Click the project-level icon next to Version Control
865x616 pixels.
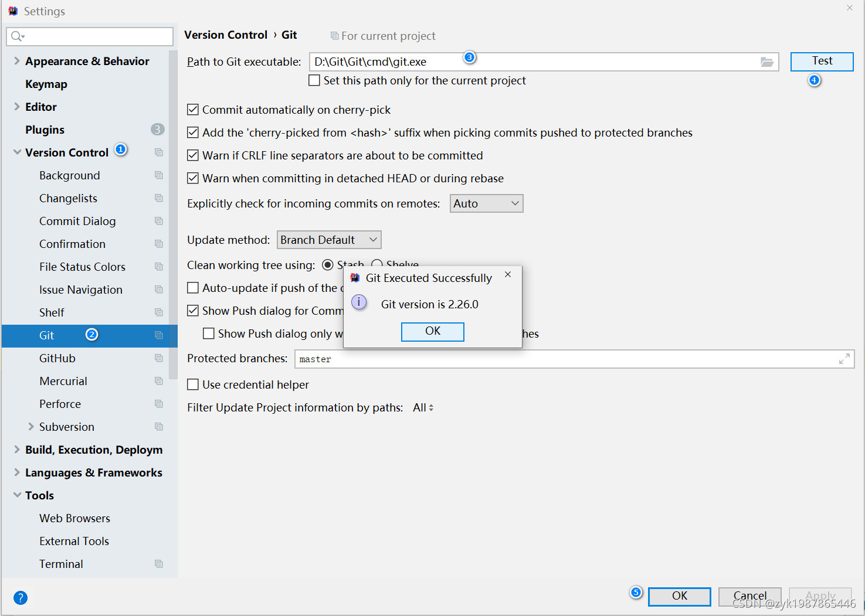click(159, 152)
